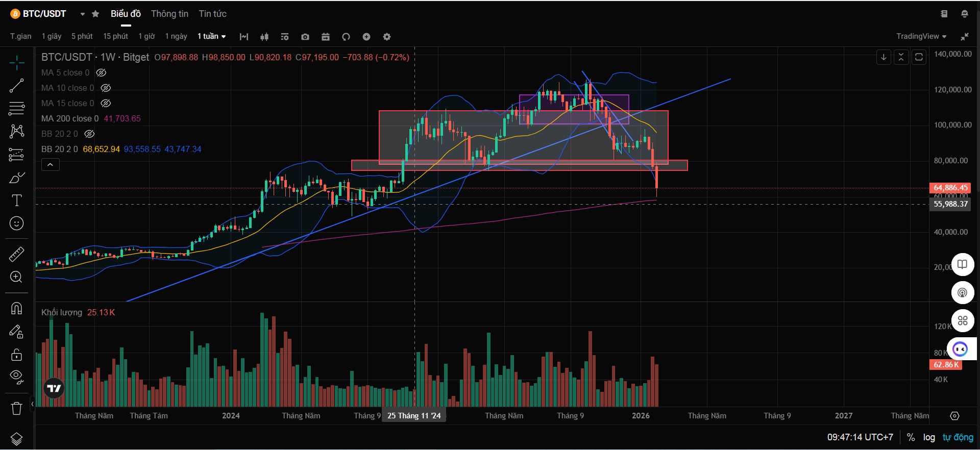Switch to the Tin tức tab
Viewport: 980px width, 450px height.
point(212,14)
